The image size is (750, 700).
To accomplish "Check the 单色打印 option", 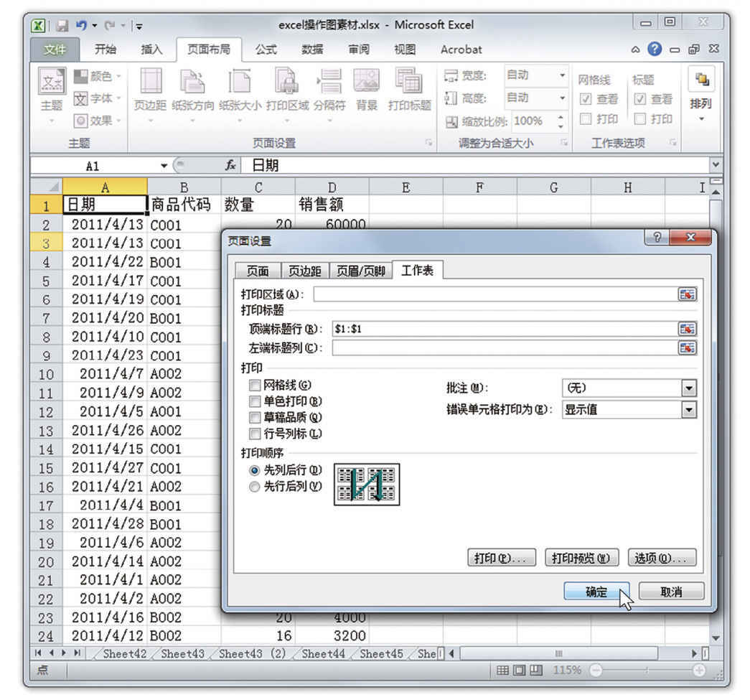I will click(x=255, y=401).
